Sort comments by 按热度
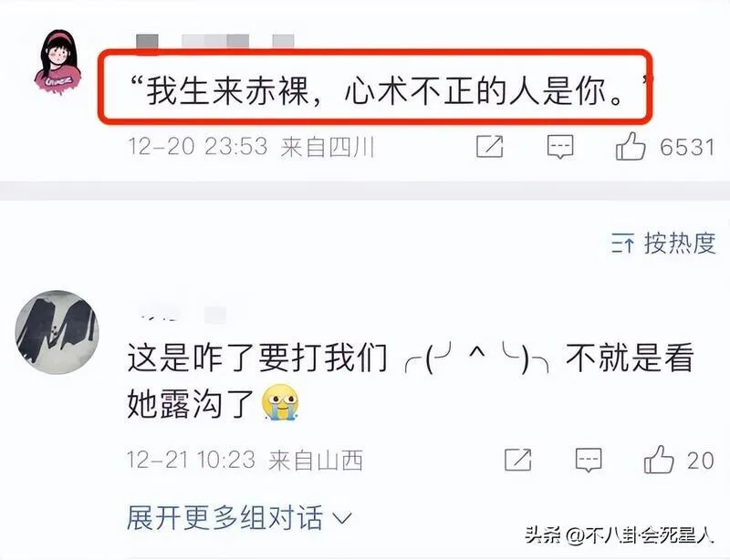This screenshot has width=730, height=560. pyautogui.click(x=680, y=243)
